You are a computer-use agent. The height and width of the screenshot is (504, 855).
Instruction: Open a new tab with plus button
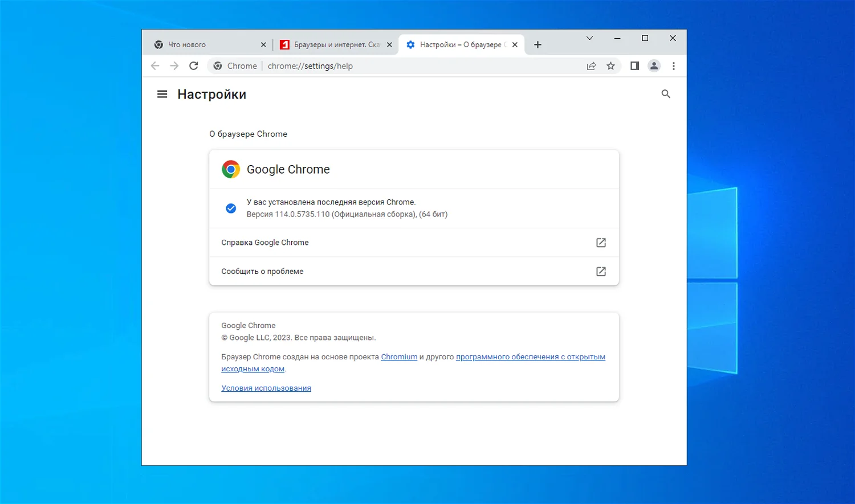click(538, 44)
